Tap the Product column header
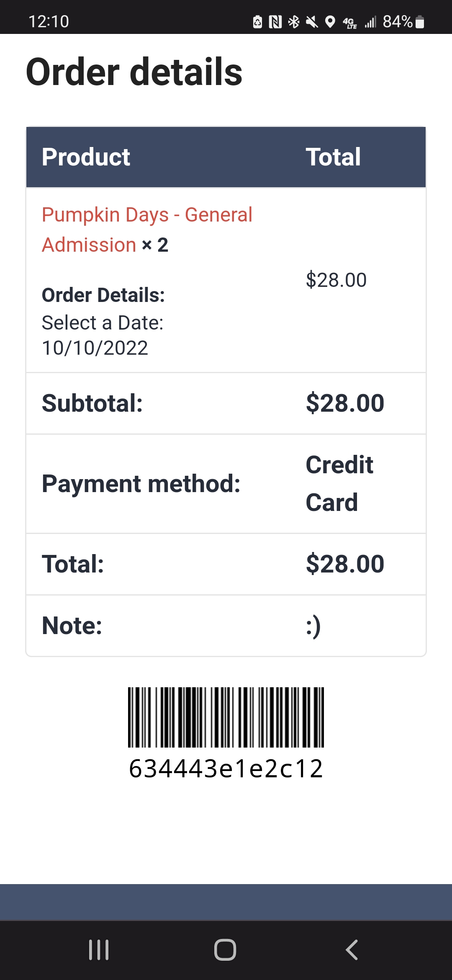Viewport: 452px width, 980px height. point(86,157)
